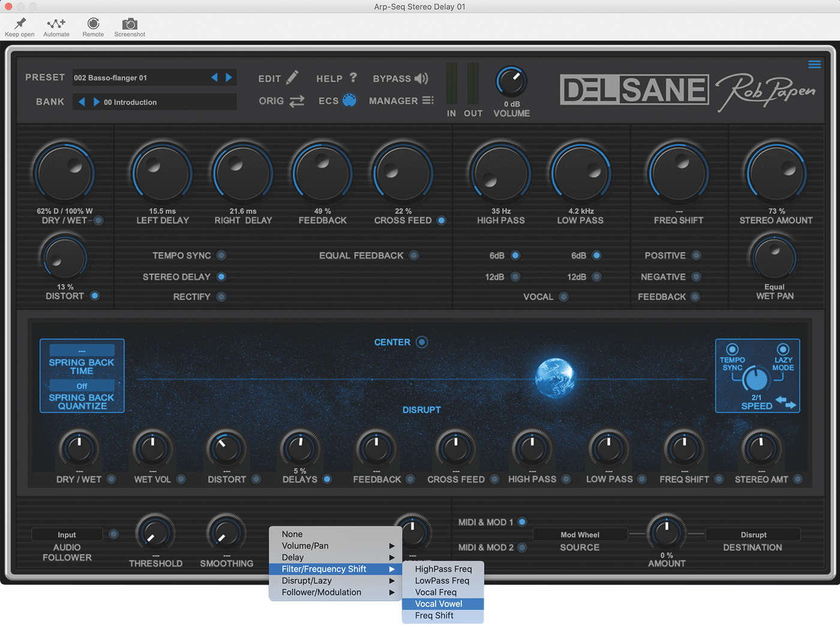Image resolution: width=840 pixels, height=634 pixels.
Task: Enable the VOCAL filter toggle
Action: [563, 297]
